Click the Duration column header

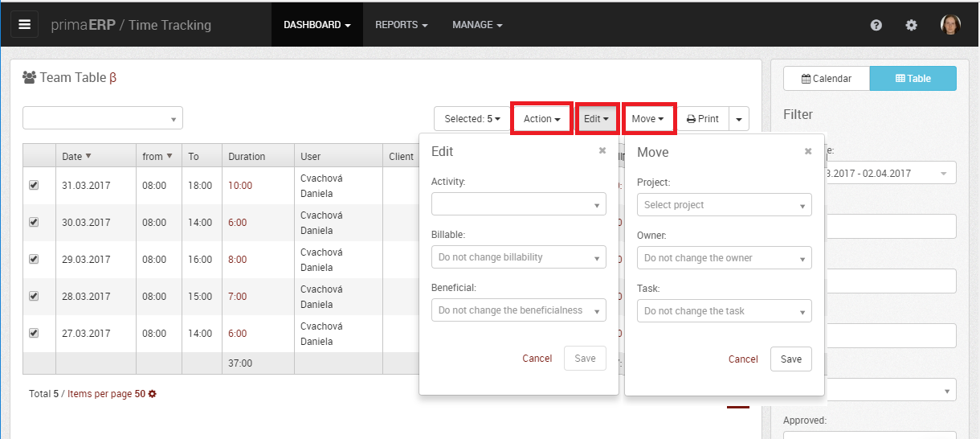(258, 156)
